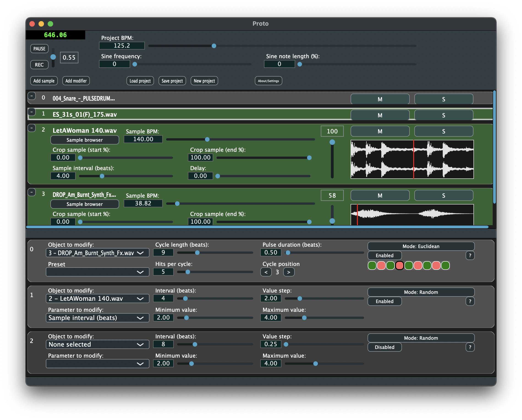Click the LetAWoman waveform display
This screenshot has width=522, height=420.
click(x=412, y=159)
